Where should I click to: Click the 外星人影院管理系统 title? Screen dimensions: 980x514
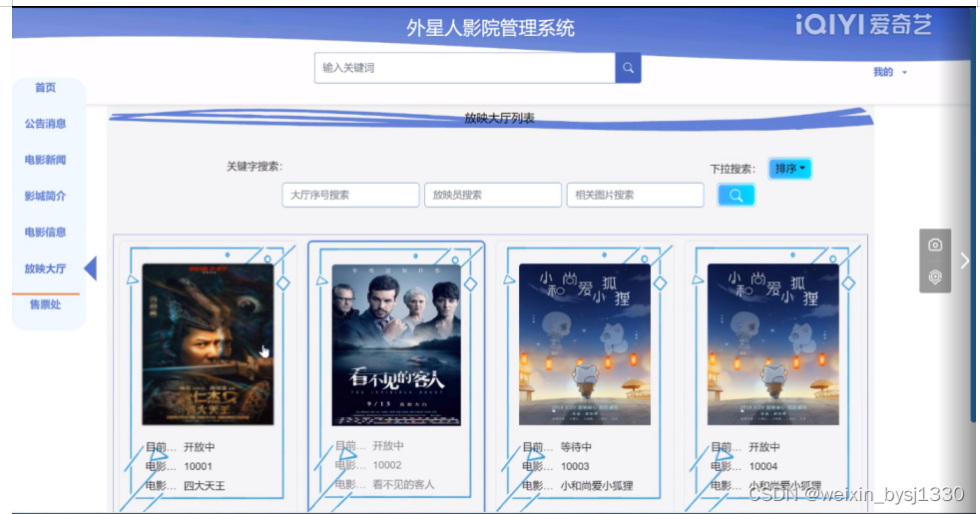490,28
